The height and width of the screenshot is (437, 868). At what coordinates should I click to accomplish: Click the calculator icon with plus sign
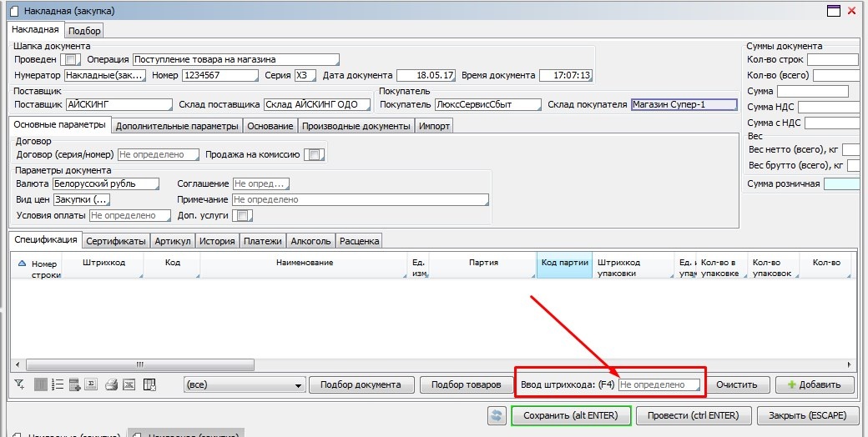pos(75,384)
